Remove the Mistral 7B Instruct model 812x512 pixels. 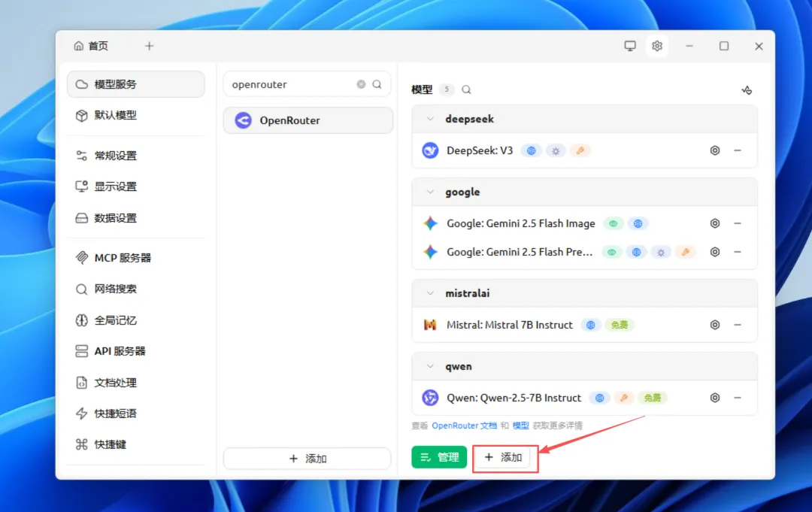(738, 325)
